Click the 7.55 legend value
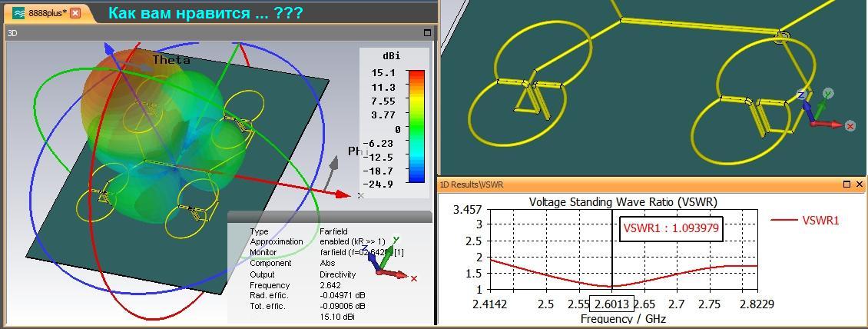This screenshot has height=329, width=868. click(x=383, y=101)
